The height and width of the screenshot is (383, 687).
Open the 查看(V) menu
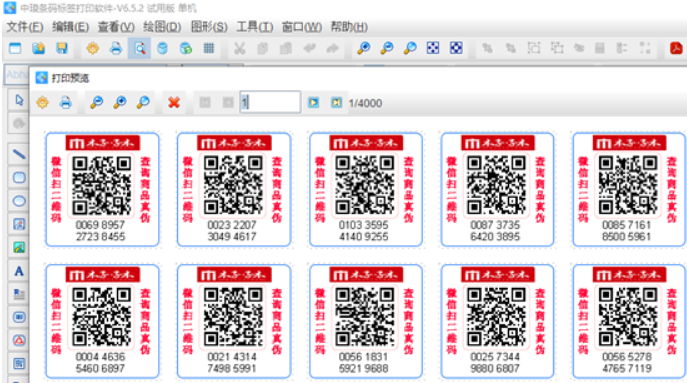pyautogui.click(x=116, y=27)
